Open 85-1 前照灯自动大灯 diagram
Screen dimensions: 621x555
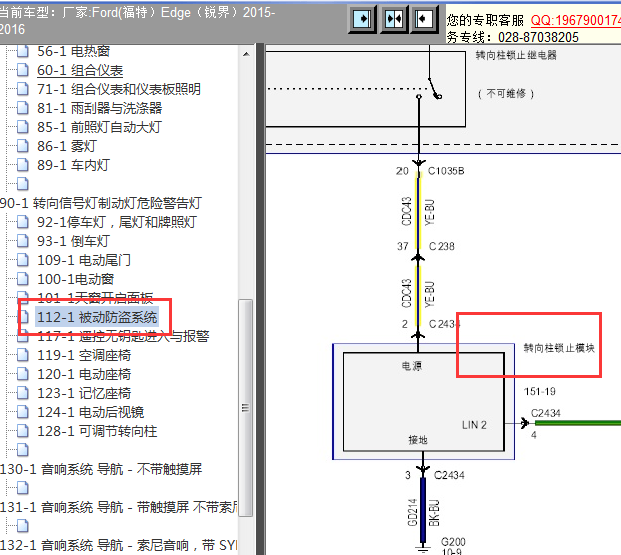tap(99, 127)
